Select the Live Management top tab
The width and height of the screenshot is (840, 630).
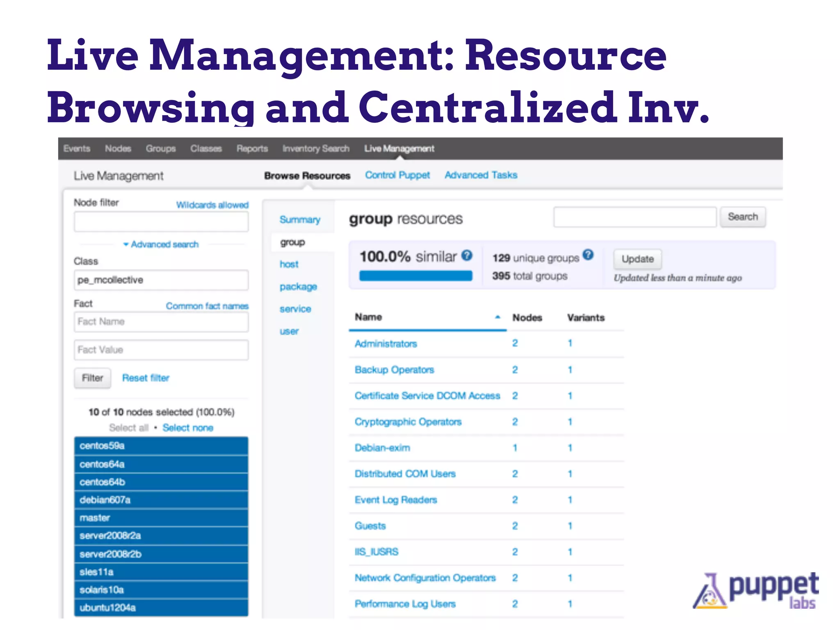[399, 148]
